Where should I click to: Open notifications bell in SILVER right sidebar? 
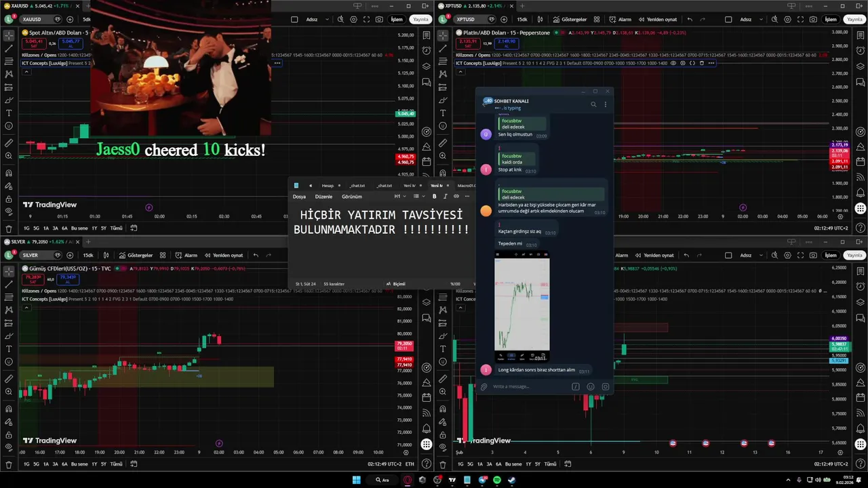click(427, 429)
